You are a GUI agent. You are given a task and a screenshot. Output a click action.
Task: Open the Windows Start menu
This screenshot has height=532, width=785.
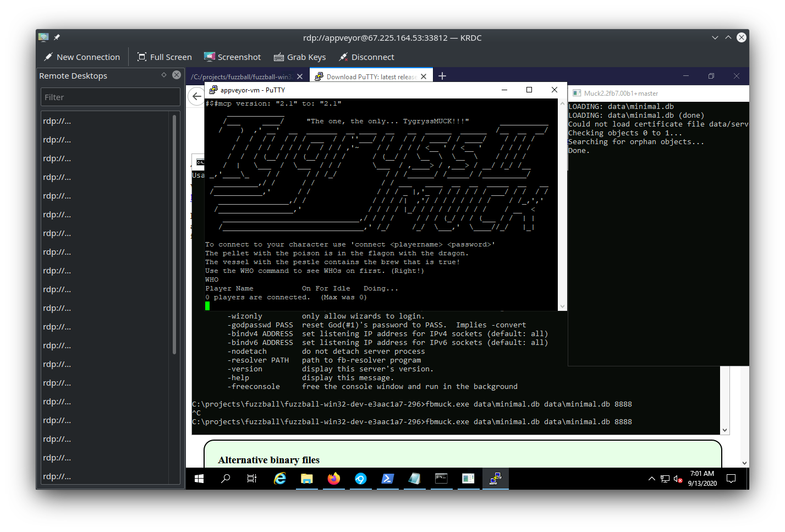point(199,479)
